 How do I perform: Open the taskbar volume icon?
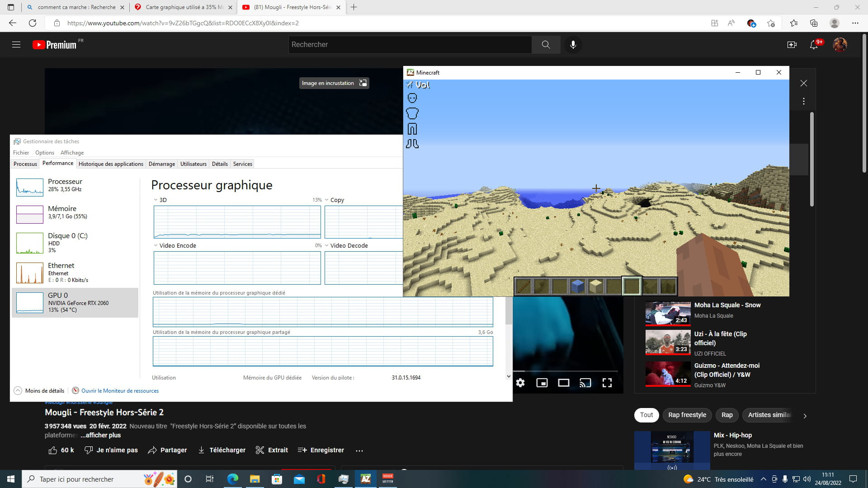tap(807, 479)
